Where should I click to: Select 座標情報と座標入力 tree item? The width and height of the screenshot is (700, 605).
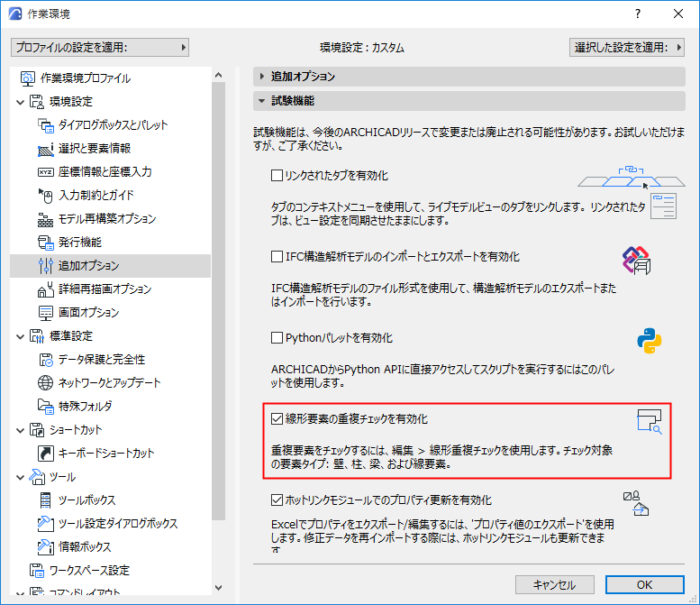(105, 172)
